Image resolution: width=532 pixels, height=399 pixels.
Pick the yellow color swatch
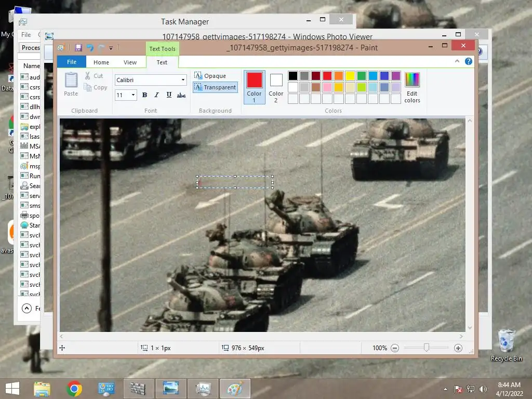click(350, 76)
